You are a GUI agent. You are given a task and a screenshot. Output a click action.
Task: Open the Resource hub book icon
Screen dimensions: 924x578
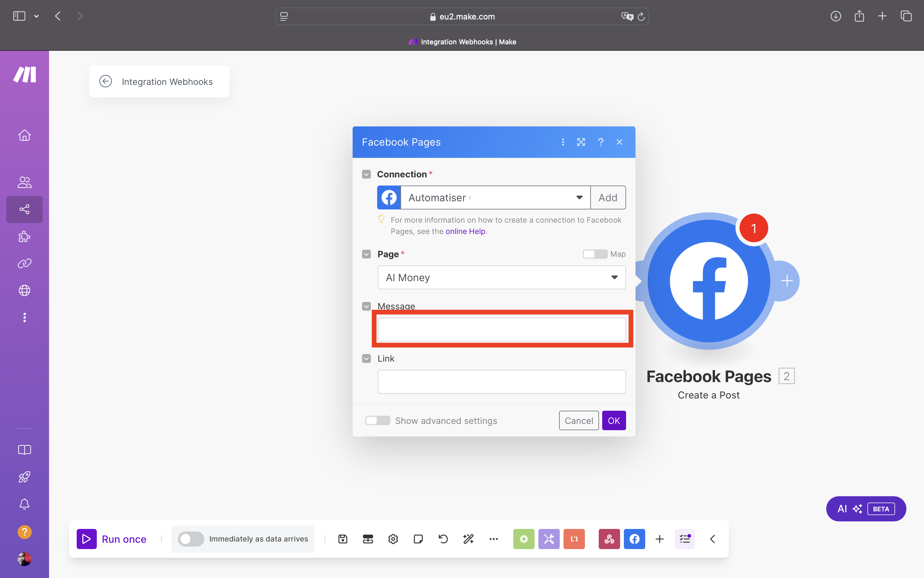pyautogui.click(x=25, y=450)
